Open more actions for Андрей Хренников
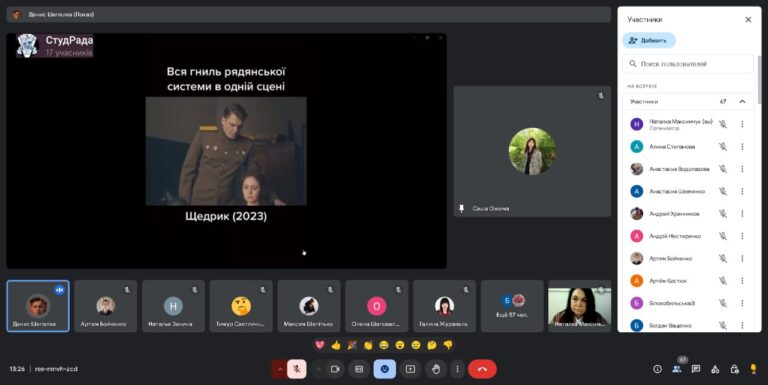The height and width of the screenshot is (385, 768). tap(742, 214)
